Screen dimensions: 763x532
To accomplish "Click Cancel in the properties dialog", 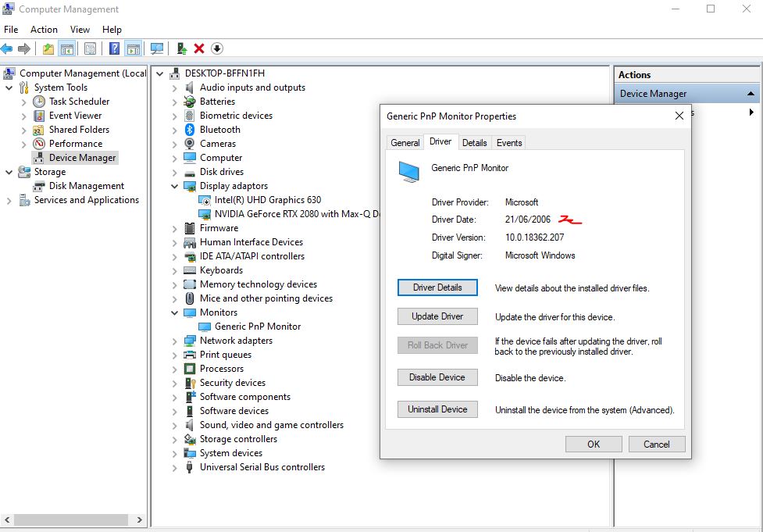I will pyautogui.click(x=657, y=444).
